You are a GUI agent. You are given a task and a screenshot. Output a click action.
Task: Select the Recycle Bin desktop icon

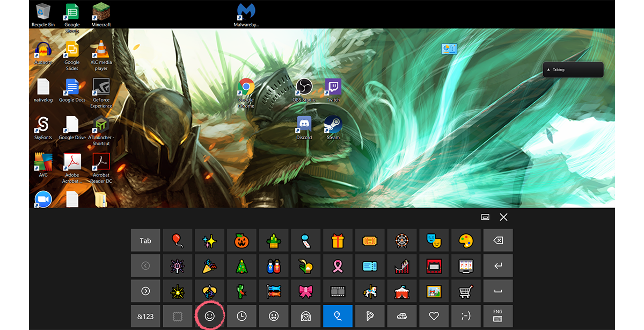(43, 15)
